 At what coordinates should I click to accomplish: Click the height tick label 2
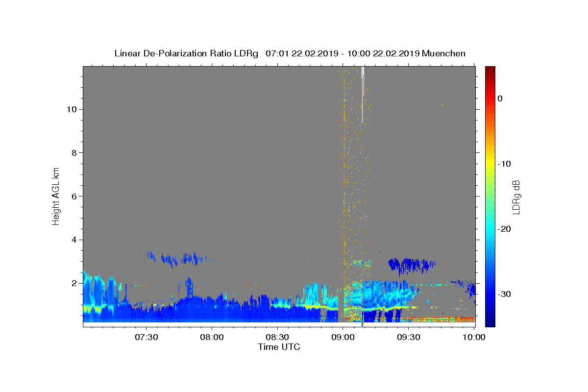[x=73, y=283]
